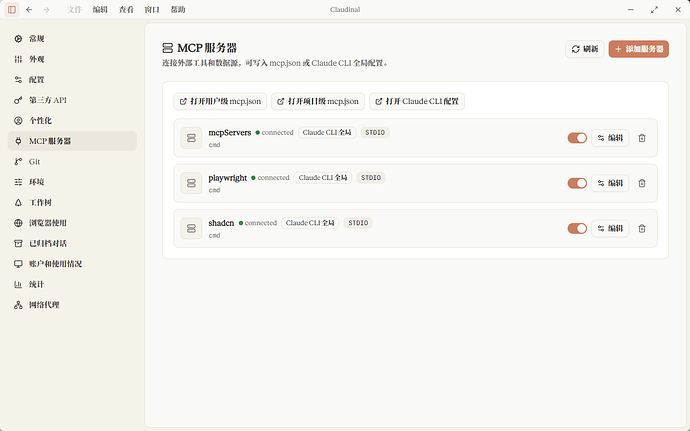
Task: Click the 刷新 refresh button
Action: coord(584,49)
